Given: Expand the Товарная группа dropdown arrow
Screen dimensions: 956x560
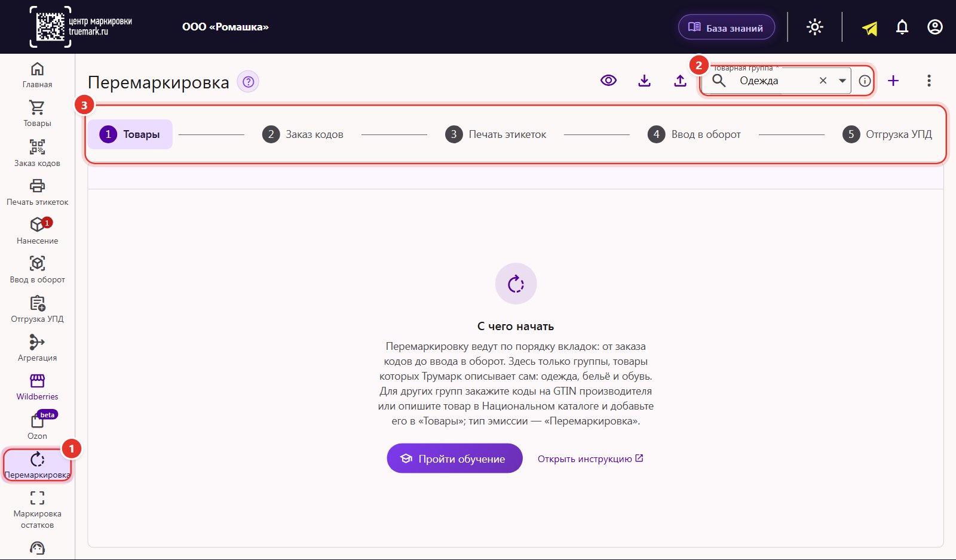Looking at the screenshot, I should pyautogui.click(x=842, y=81).
